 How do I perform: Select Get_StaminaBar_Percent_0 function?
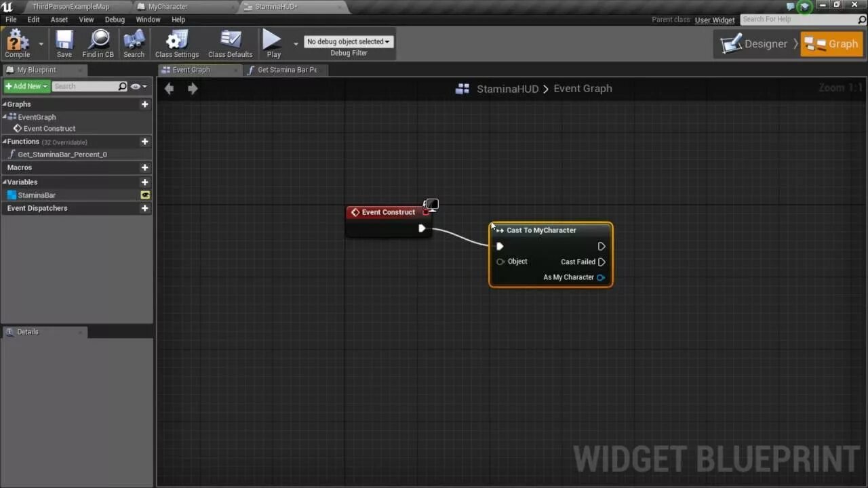(62, 155)
